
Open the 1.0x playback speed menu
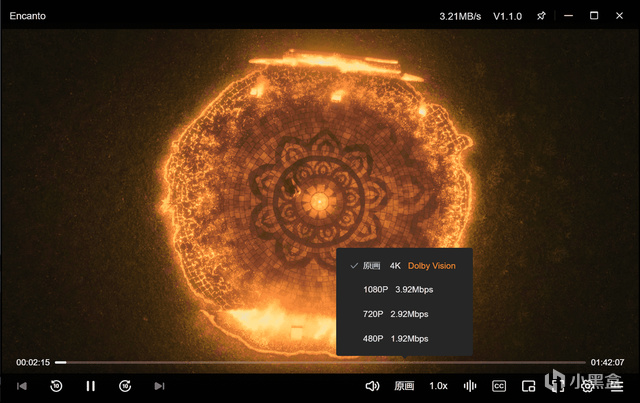(438, 386)
